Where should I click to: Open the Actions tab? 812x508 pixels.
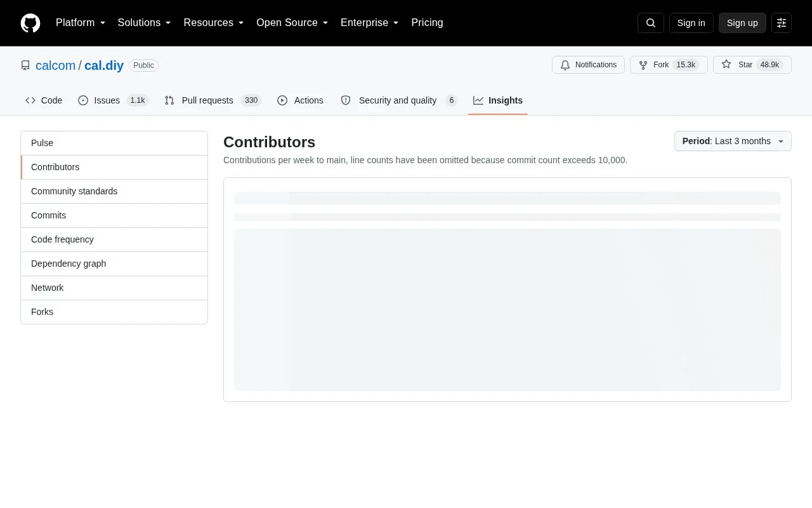300,100
